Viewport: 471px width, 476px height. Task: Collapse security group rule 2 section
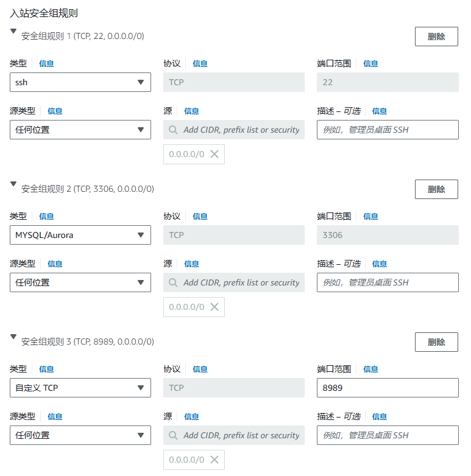click(13, 184)
